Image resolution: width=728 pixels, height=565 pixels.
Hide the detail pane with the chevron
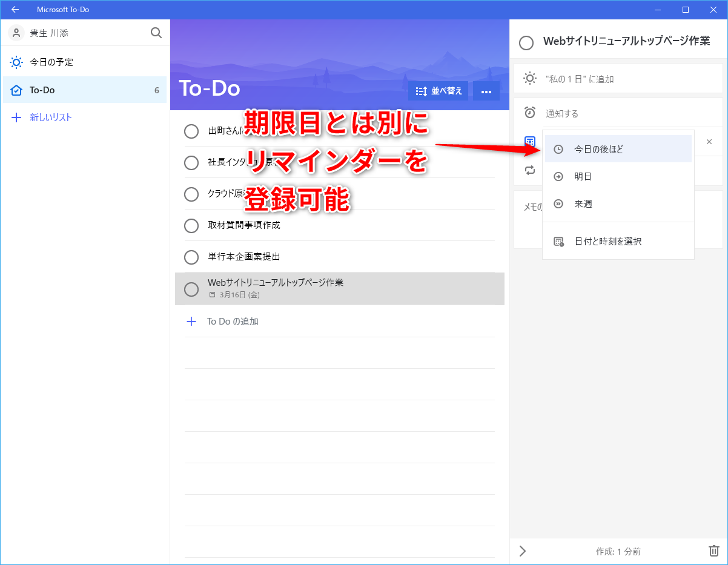point(523,551)
